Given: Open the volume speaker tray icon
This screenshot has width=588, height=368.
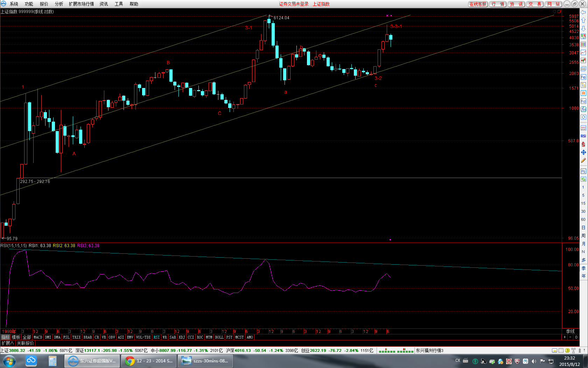Looking at the screenshot, I should [x=534, y=361].
